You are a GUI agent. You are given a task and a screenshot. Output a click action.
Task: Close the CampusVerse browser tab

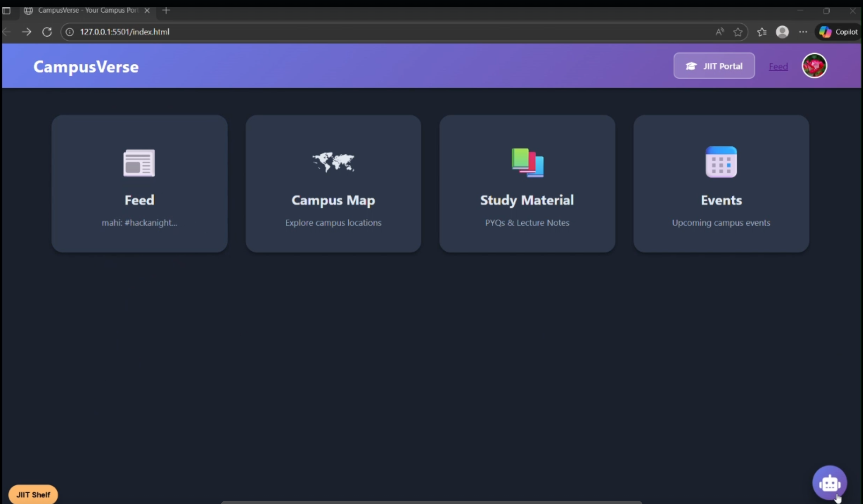click(147, 10)
